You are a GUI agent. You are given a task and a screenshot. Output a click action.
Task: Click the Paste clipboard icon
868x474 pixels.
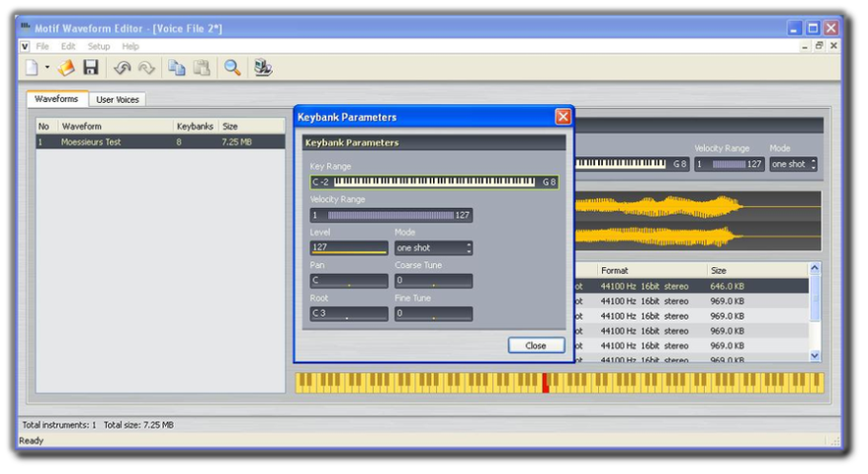click(202, 67)
